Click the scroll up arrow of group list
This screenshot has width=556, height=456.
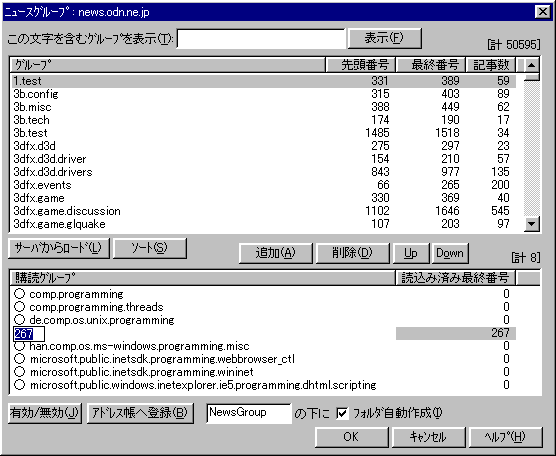coord(532,65)
